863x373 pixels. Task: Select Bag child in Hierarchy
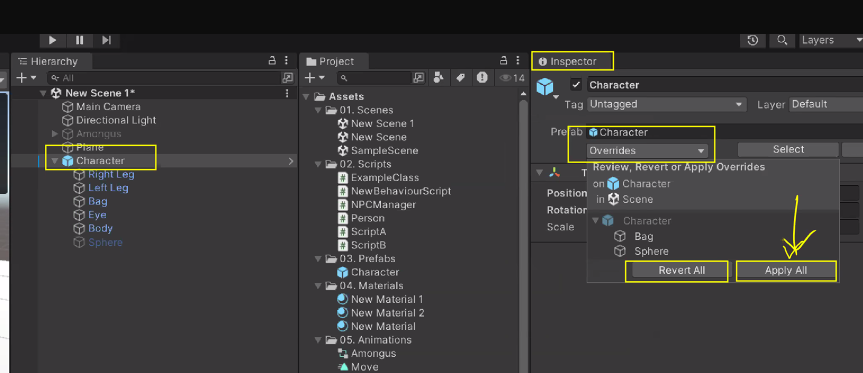pyautogui.click(x=97, y=201)
